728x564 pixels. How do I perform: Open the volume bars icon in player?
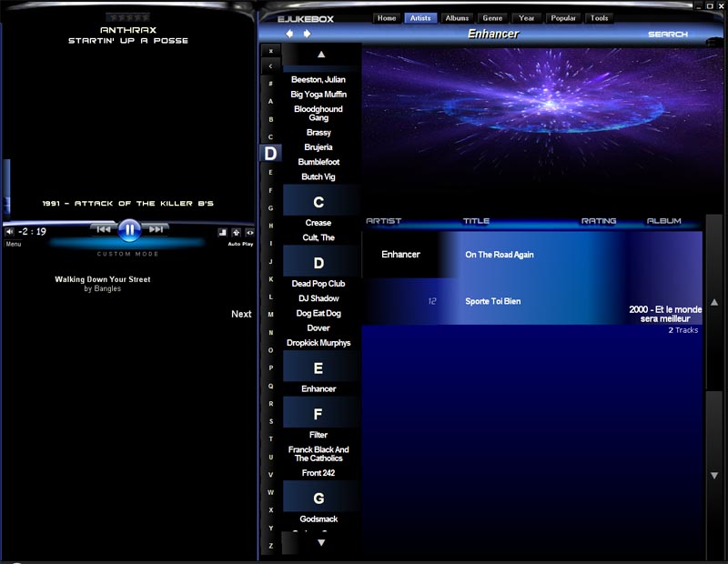coord(222,233)
